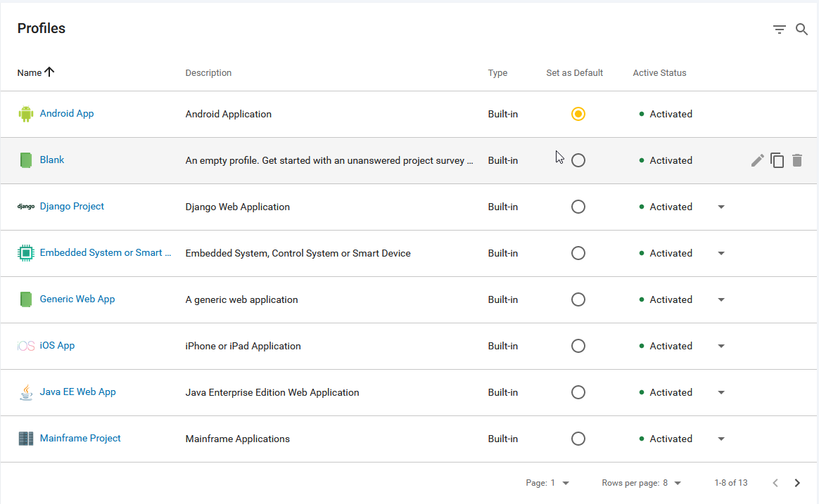The width and height of the screenshot is (819, 504).
Task: Set iOS App as default profile
Action: (578, 346)
